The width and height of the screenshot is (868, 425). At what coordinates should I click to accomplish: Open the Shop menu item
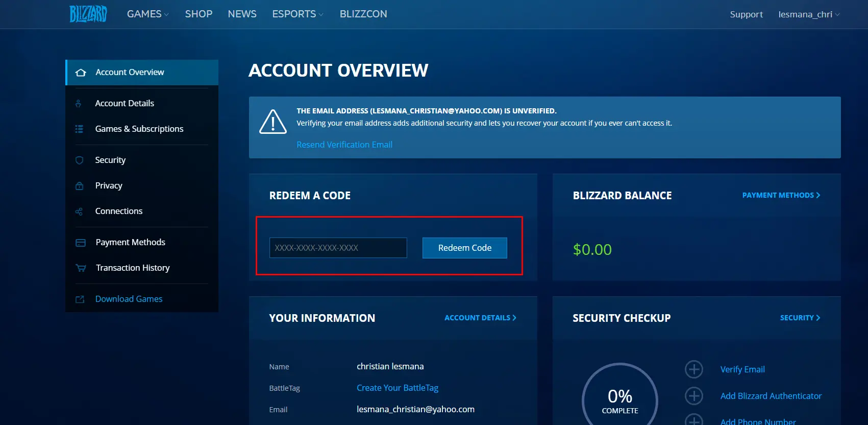(199, 14)
